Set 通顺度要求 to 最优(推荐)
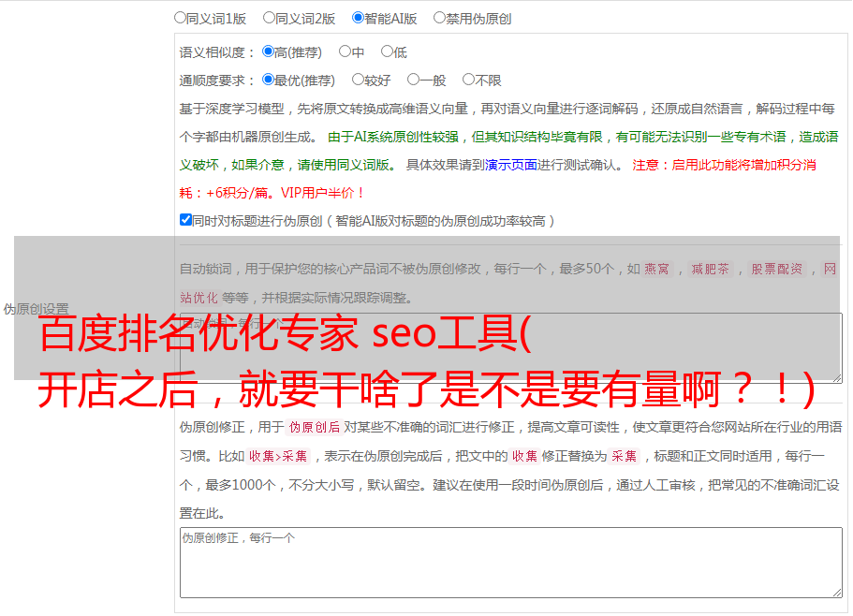Screen dimensions: 853x616 268,80
